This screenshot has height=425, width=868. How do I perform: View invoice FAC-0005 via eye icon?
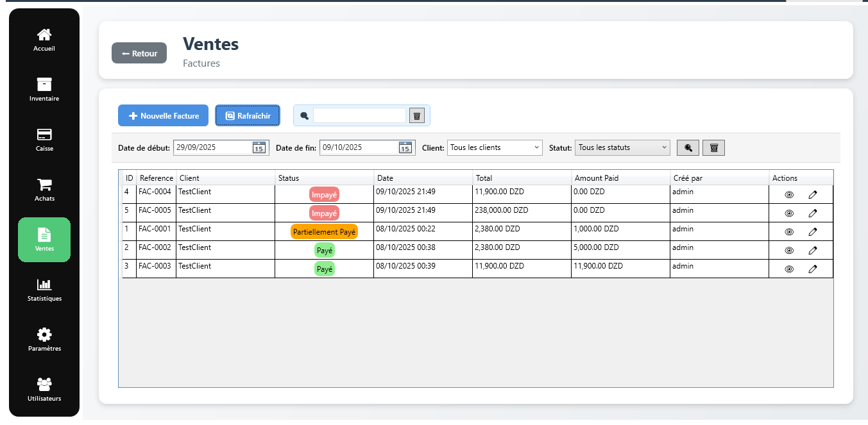[789, 213]
